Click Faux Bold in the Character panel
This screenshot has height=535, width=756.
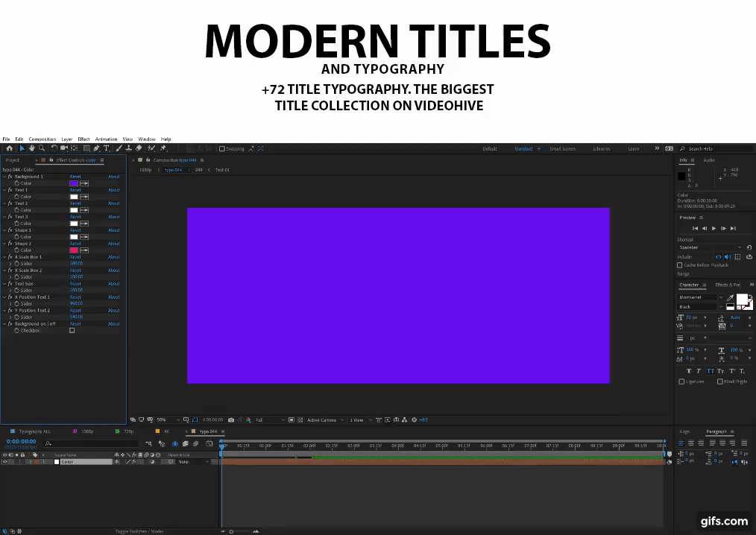tap(688, 371)
